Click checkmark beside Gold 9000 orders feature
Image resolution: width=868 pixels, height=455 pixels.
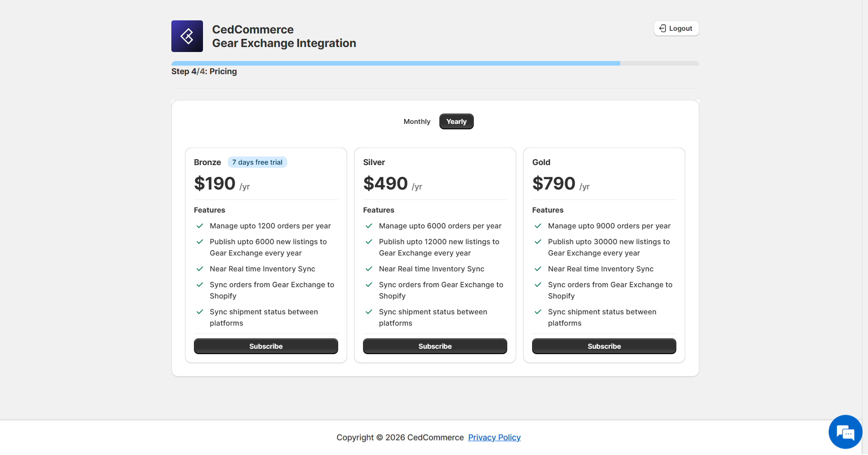538,226
